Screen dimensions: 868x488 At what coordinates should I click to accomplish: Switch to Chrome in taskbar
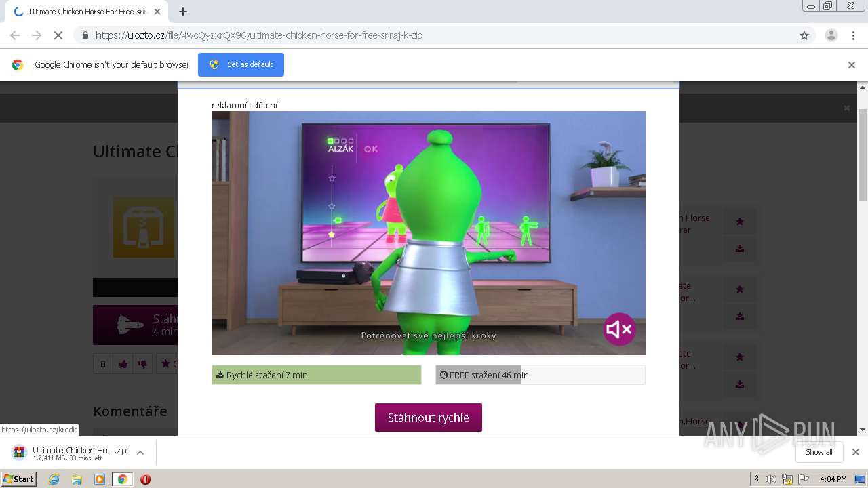click(122, 479)
